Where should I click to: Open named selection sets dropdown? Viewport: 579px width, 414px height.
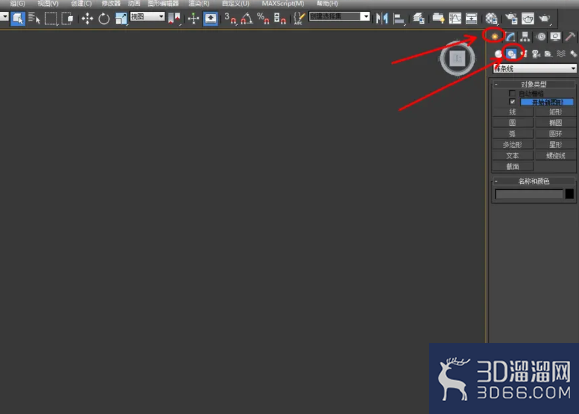click(339, 17)
